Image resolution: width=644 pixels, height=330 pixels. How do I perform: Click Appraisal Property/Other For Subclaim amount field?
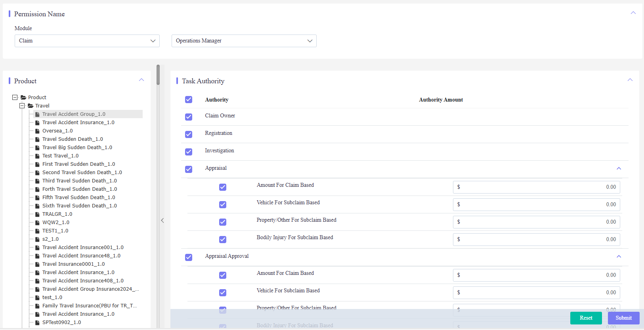pos(537,222)
